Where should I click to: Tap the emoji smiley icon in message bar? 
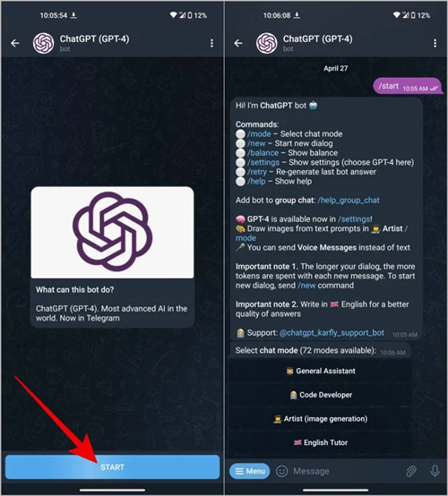pos(281,471)
